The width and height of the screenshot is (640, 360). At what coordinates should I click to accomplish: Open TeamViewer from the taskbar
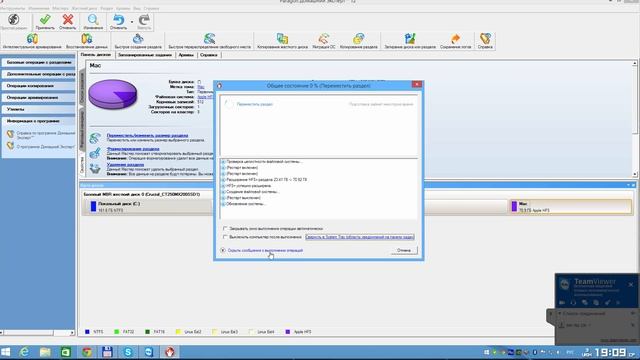click(149, 352)
